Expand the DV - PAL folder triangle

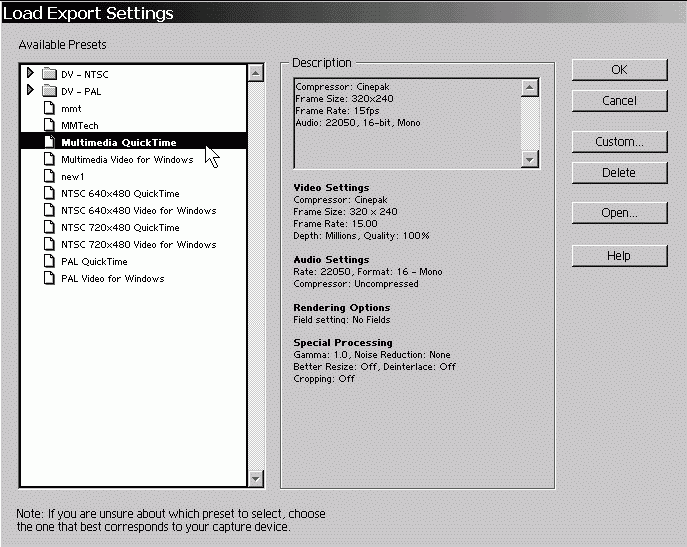coord(30,90)
